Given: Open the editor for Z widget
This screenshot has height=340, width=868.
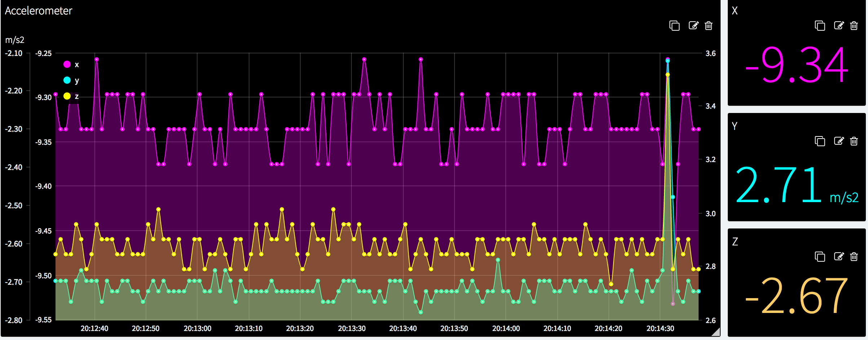Looking at the screenshot, I should point(838,257).
